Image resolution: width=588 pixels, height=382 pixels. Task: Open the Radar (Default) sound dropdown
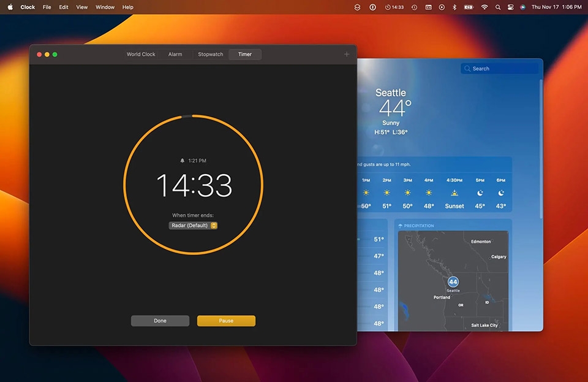(x=193, y=225)
